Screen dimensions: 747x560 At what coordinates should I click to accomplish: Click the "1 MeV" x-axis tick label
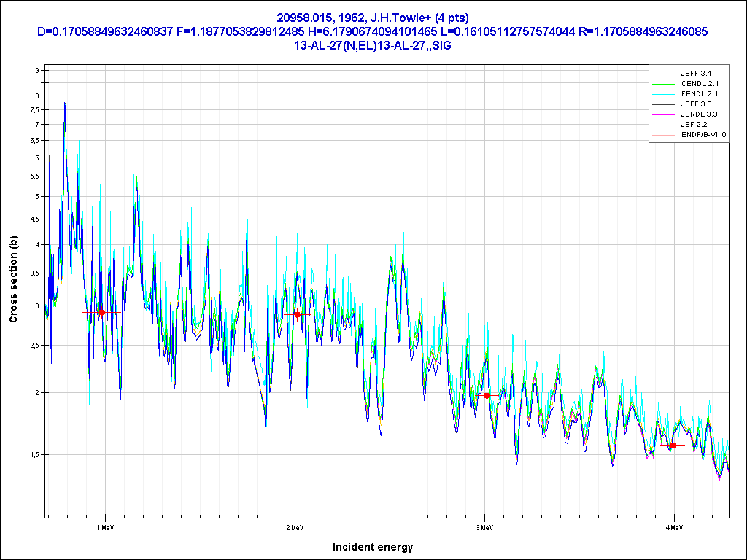(x=105, y=527)
